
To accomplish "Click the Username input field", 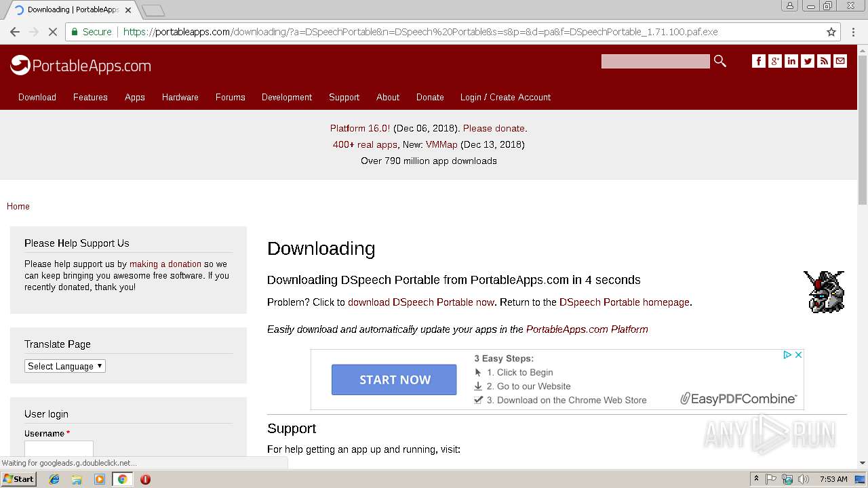I will (x=59, y=449).
